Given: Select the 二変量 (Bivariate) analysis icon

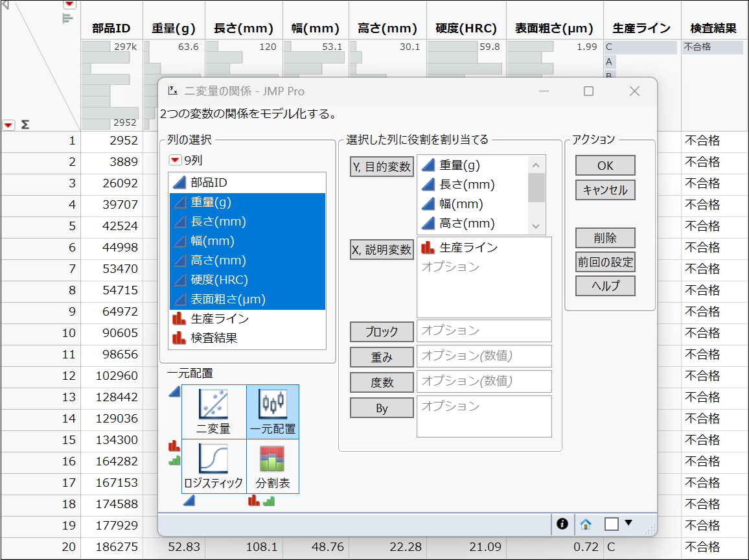Looking at the screenshot, I should (214, 412).
